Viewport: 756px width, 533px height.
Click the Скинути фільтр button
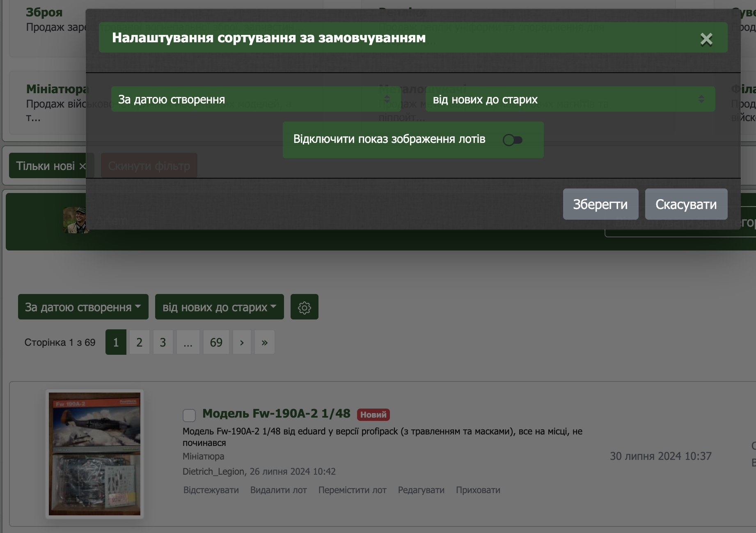click(149, 165)
